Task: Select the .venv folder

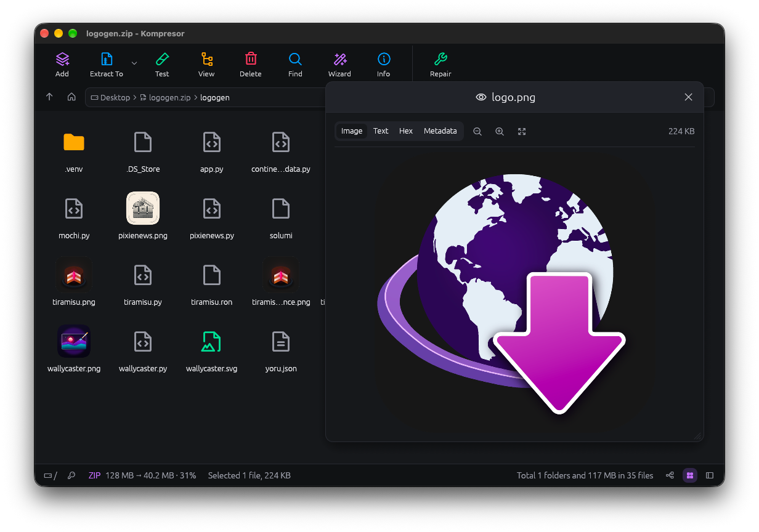Action: pyautogui.click(x=74, y=150)
